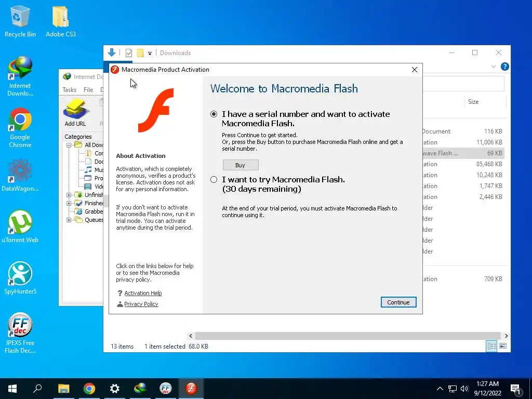Switch to Details view in Downloads window
The image size is (532, 399).
(491, 346)
